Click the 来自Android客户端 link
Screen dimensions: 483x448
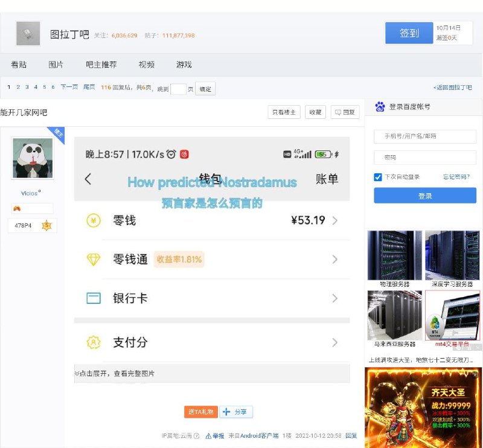coord(253,436)
